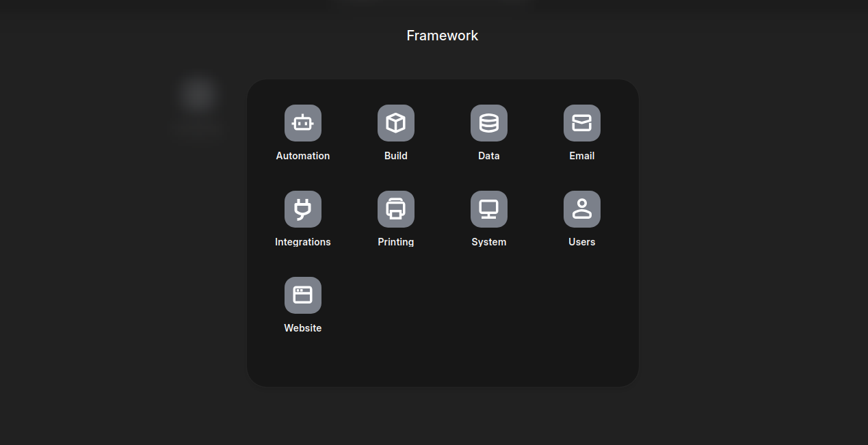Viewport: 868px width, 445px height.
Task: Click the Users text label
Action: (x=582, y=242)
